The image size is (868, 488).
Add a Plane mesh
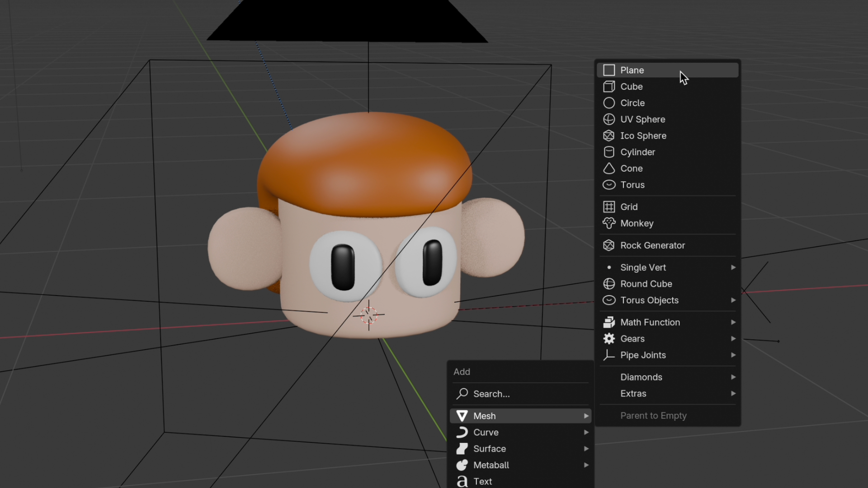coord(668,70)
